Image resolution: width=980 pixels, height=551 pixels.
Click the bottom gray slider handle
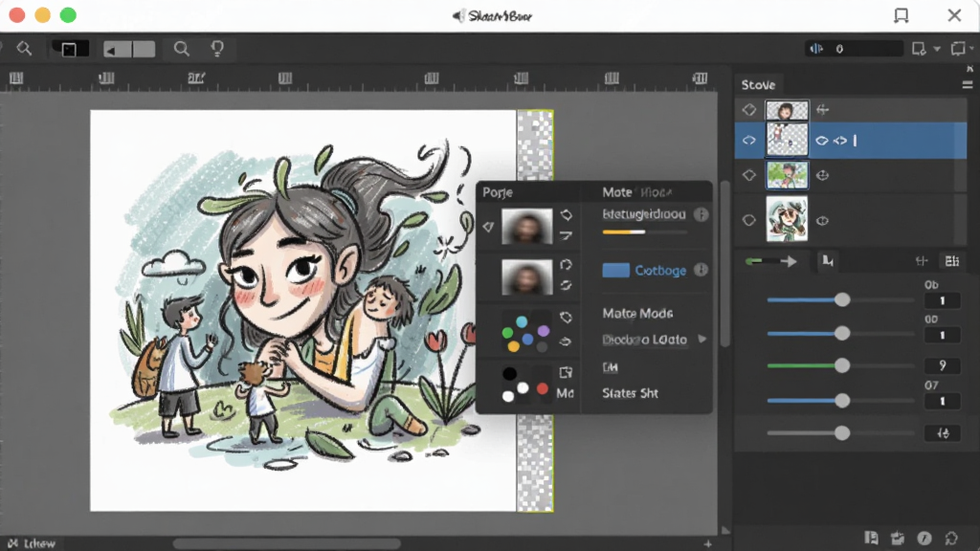[x=842, y=432]
